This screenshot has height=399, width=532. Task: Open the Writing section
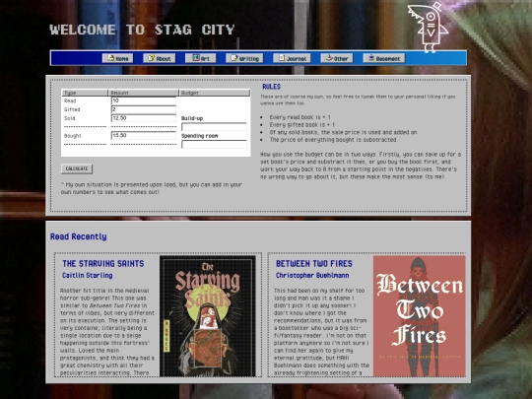click(x=244, y=58)
